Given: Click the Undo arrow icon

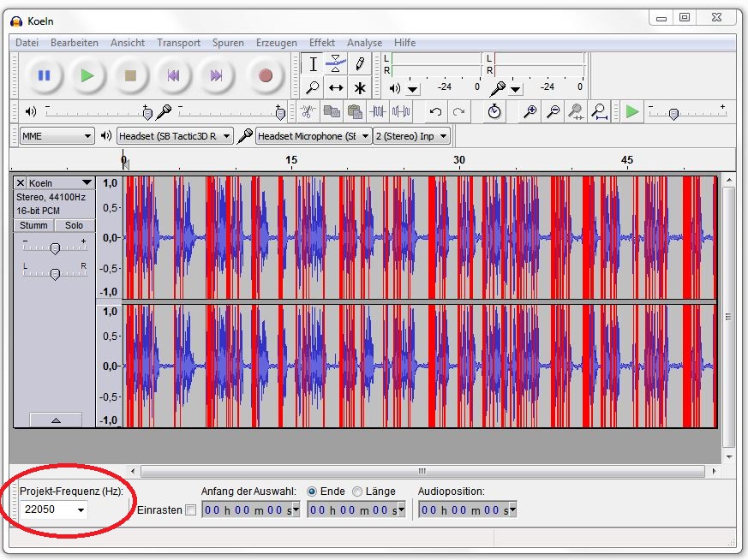Looking at the screenshot, I should (435, 111).
